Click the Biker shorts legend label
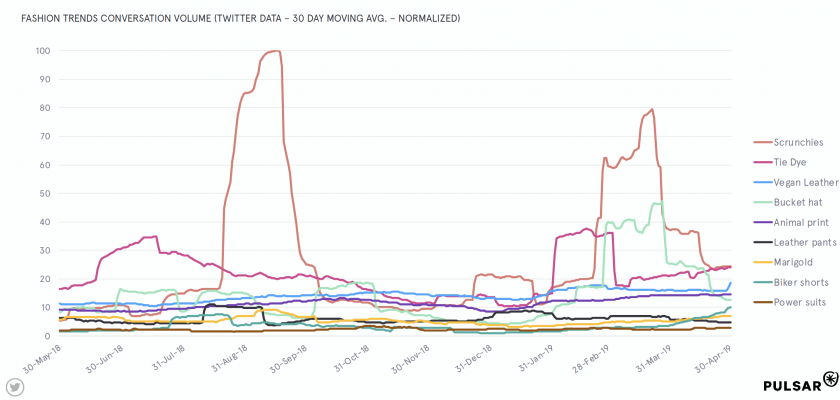 [802, 282]
